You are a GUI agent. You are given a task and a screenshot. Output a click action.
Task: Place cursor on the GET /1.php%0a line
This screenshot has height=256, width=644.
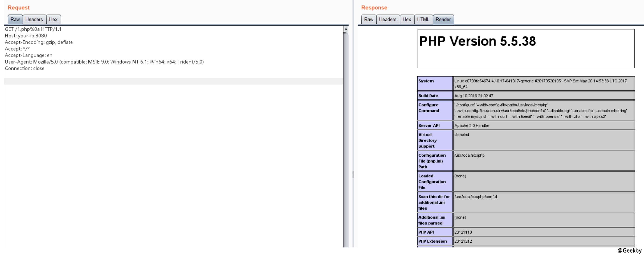click(x=33, y=29)
